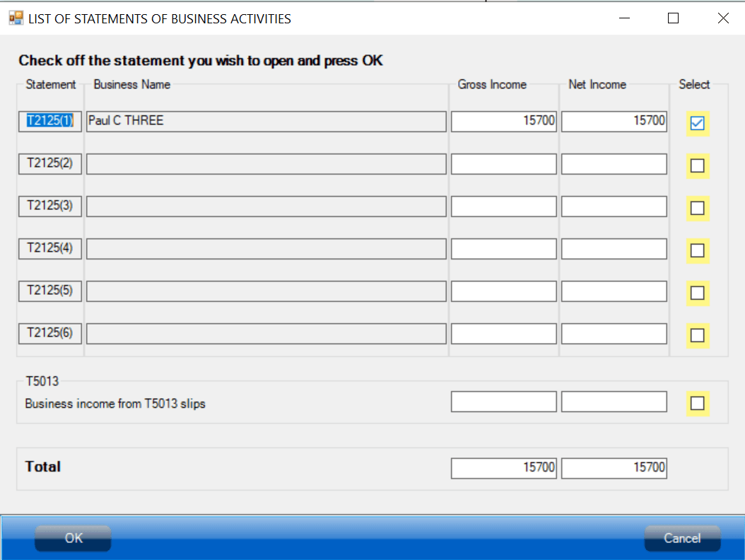This screenshot has height=560, width=745.
Task: Open the T2125(3) statement button
Action: [x=49, y=206]
